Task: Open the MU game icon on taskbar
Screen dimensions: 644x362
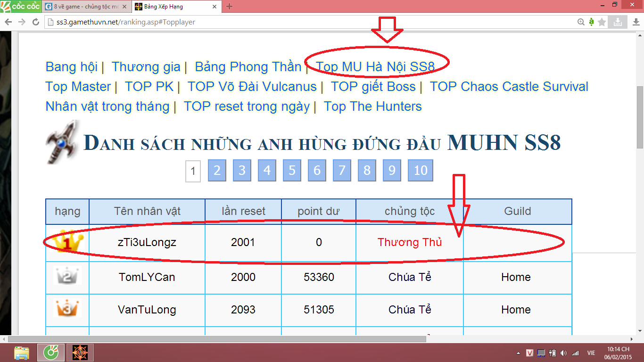Action: (x=80, y=353)
